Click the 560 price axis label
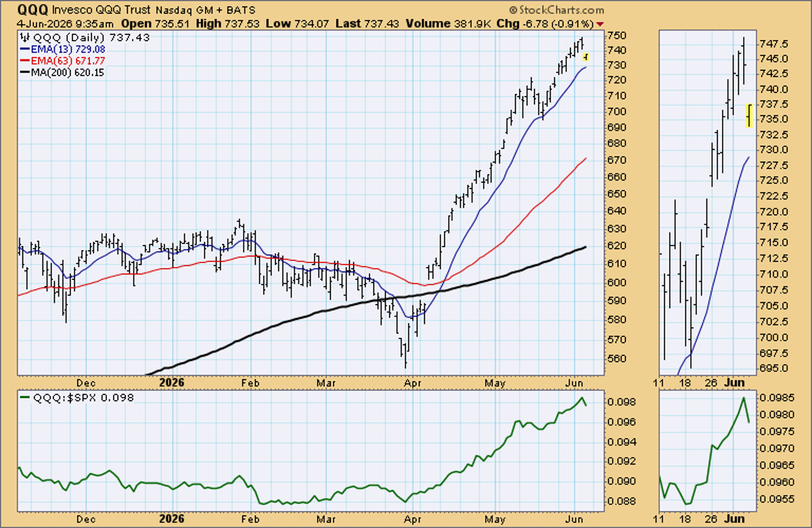This screenshot has height=528, width=812. pyautogui.click(x=616, y=359)
